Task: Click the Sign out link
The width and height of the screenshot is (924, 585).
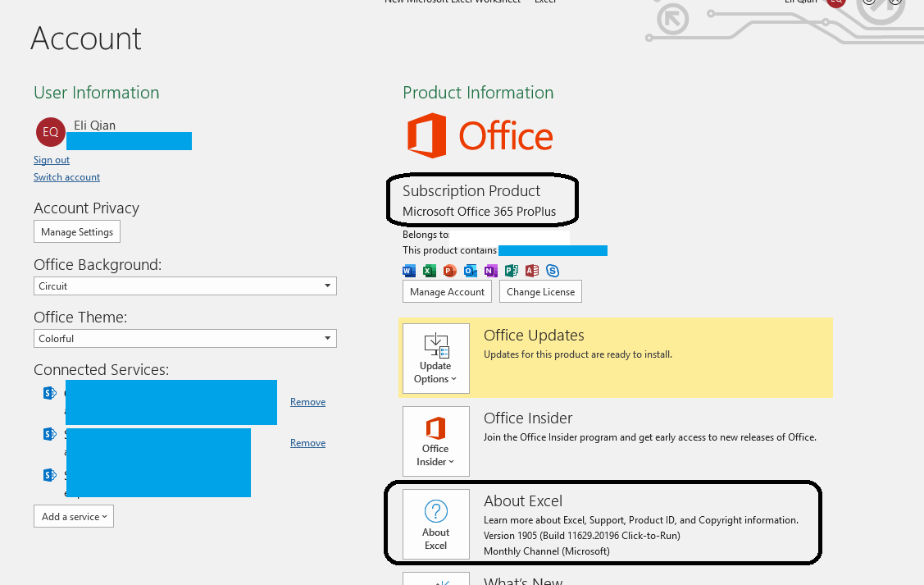Action: (x=52, y=160)
